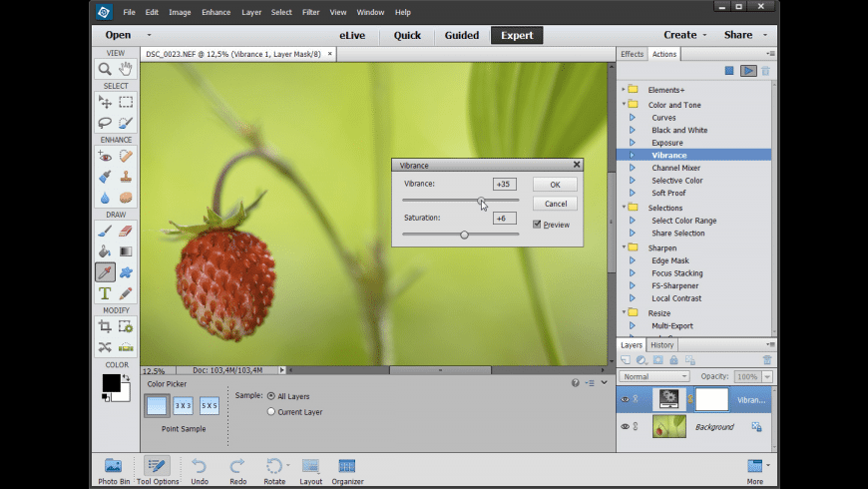Open the Filter menu
Viewport: 868px width, 489px height.
click(310, 12)
